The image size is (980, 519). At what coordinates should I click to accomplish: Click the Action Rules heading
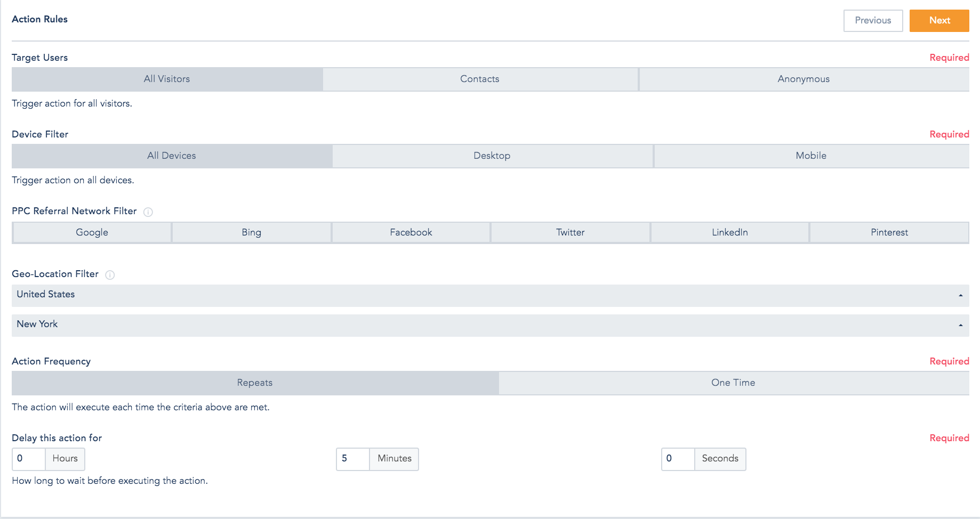(x=39, y=19)
